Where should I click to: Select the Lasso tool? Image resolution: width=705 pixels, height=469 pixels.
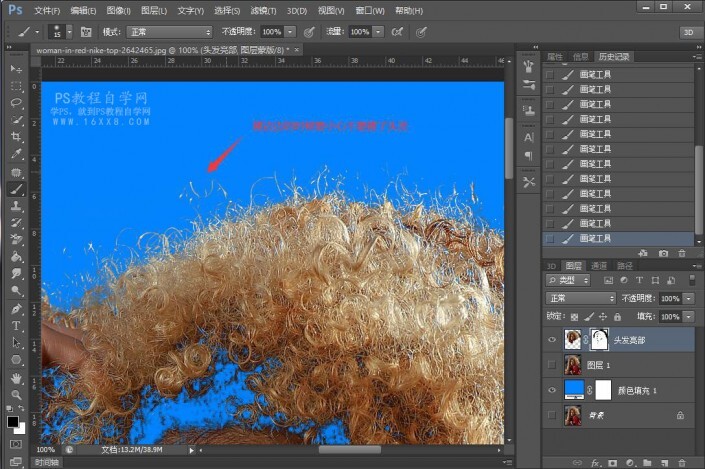click(16, 103)
